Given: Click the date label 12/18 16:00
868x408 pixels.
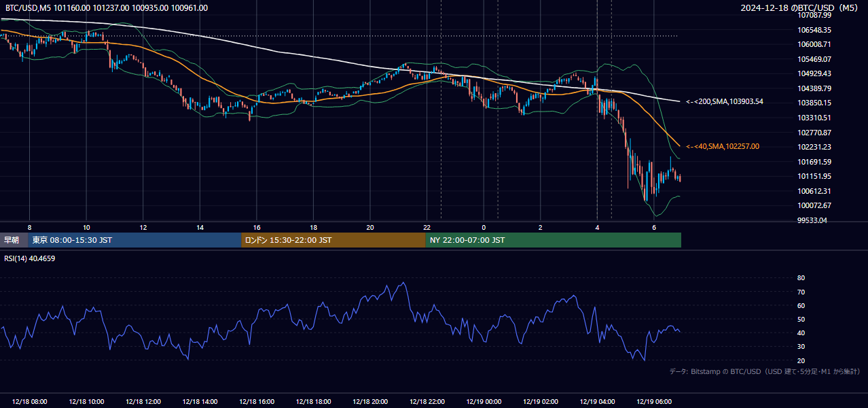Looking at the screenshot, I should coord(257,401).
